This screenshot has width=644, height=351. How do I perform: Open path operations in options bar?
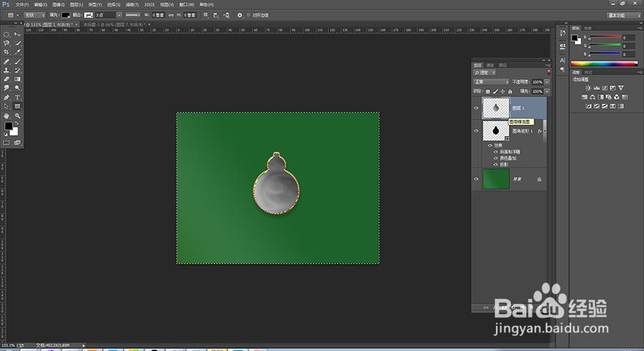click(x=206, y=15)
